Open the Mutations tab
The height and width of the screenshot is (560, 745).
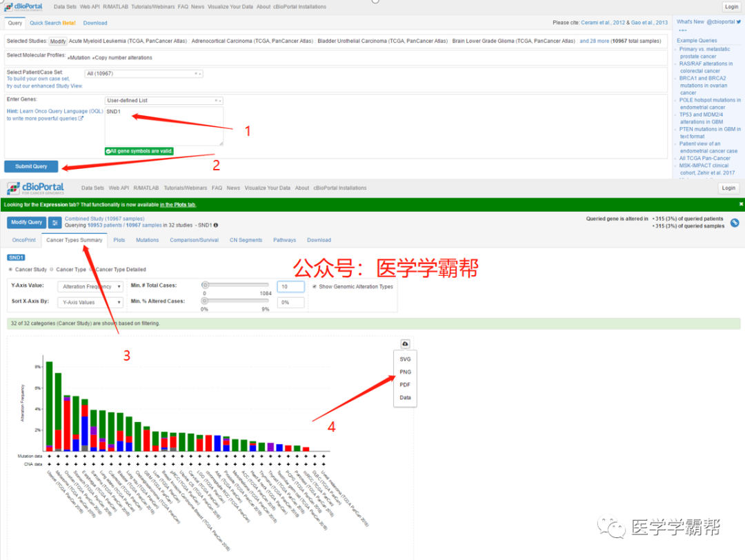(x=148, y=240)
